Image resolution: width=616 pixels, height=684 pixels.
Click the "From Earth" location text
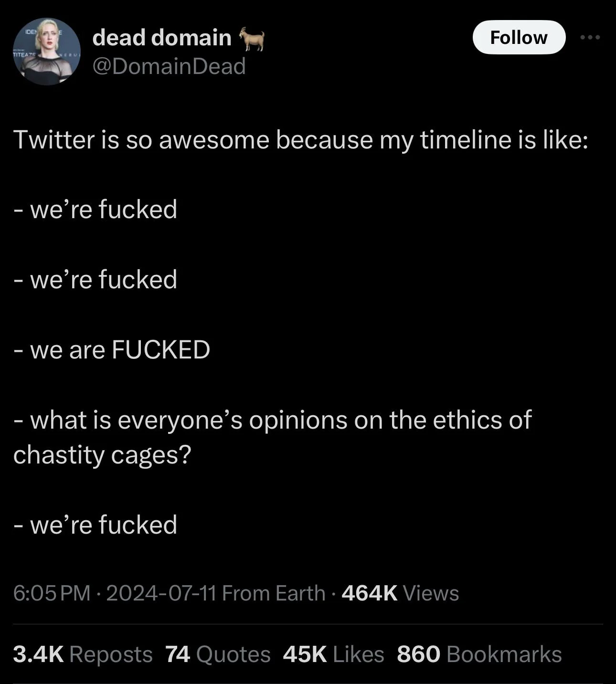[274, 593]
